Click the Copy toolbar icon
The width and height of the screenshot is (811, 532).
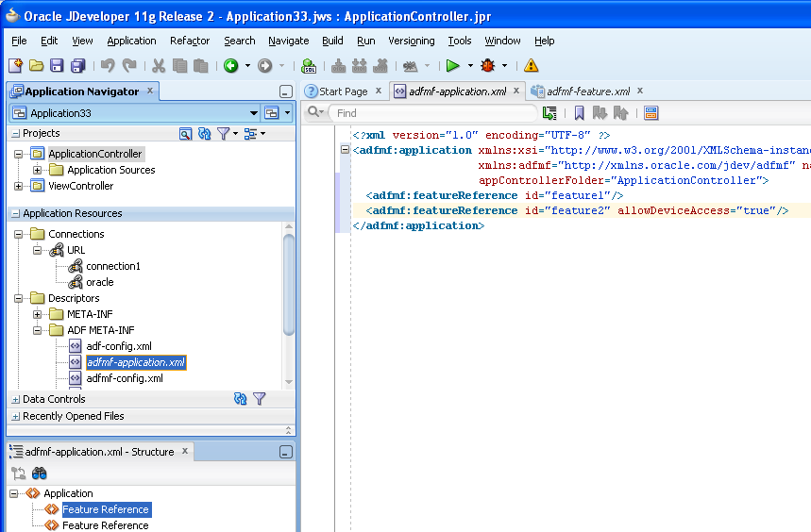pyautogui.click(x=179, y=66)
